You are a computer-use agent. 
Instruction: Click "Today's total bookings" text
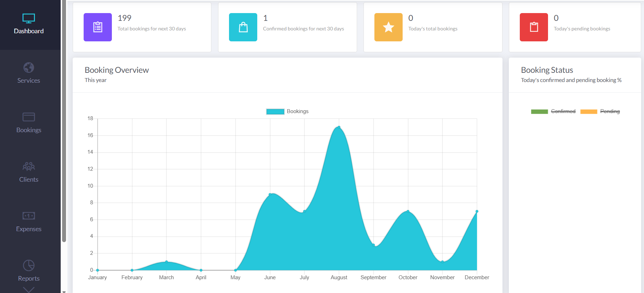tap(433, 29)
